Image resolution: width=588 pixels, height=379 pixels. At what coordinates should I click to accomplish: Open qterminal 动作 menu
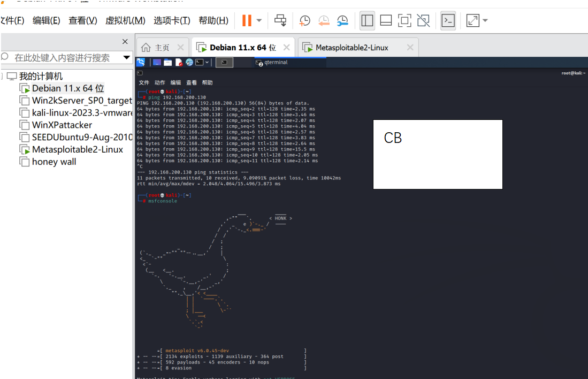tap(160, 82)
